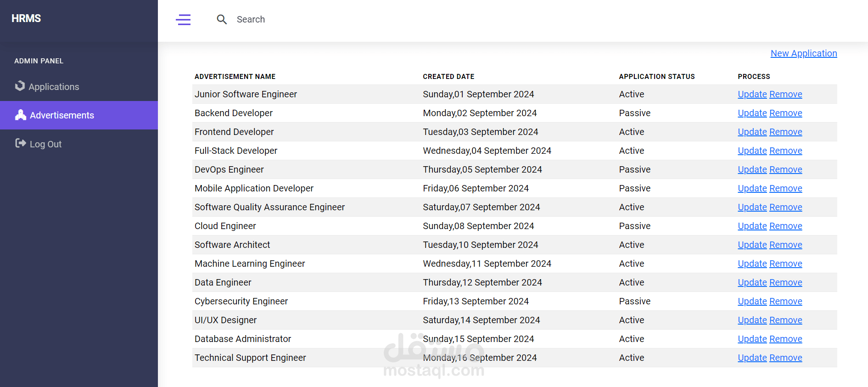Select Advertisements in the admin panel

(x=79, y=115)
